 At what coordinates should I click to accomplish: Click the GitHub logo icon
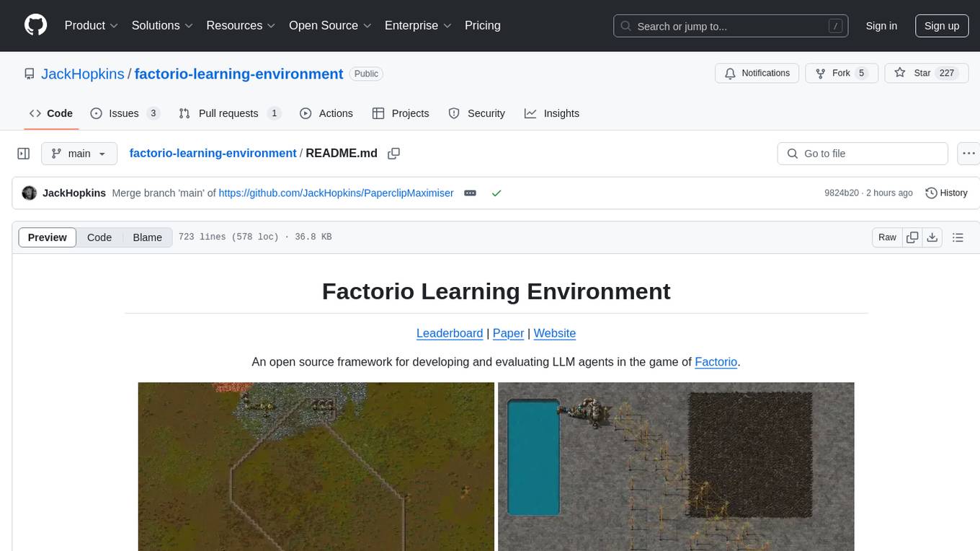point(35,25)
